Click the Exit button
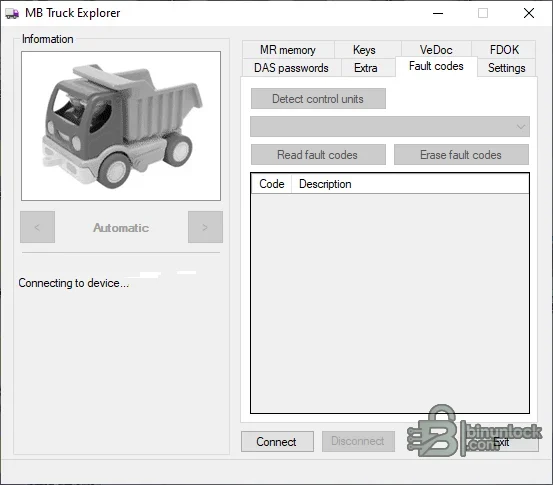Screen dimensions: 553x485 point(501,442)
